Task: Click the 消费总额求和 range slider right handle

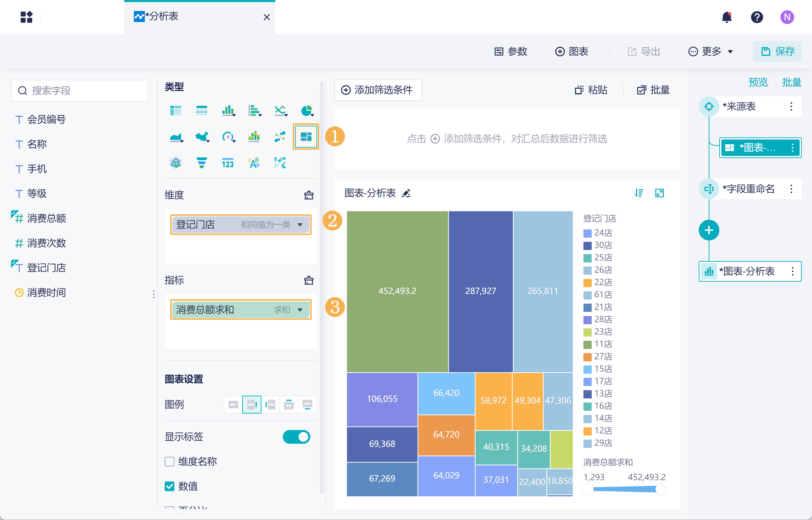Action: tap(660, 489)
